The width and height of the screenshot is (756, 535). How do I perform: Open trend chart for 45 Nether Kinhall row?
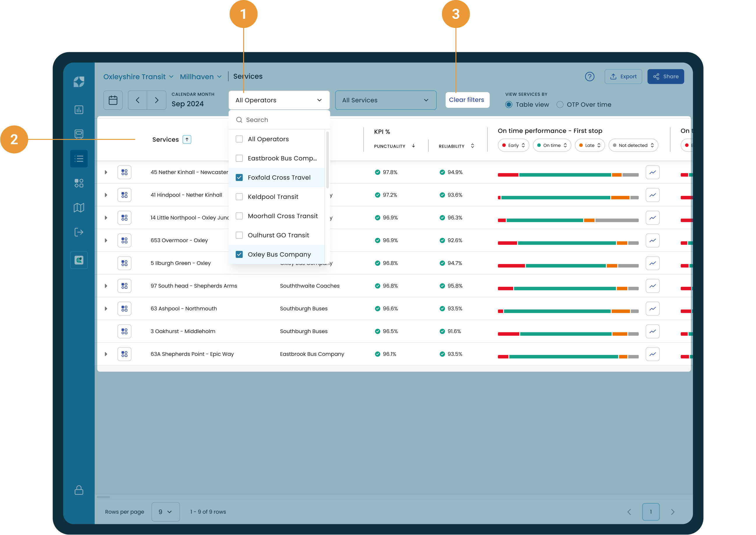(652, 172)
